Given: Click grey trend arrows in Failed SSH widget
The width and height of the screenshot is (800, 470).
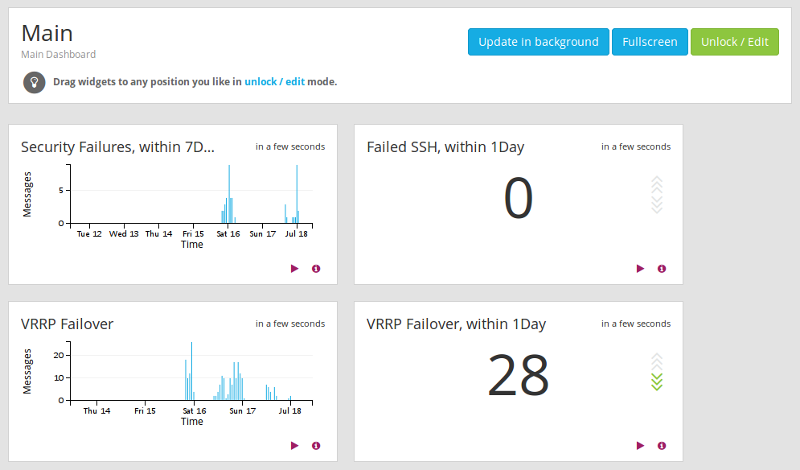Looking at the screenshot, I should (x=657, y=195).
